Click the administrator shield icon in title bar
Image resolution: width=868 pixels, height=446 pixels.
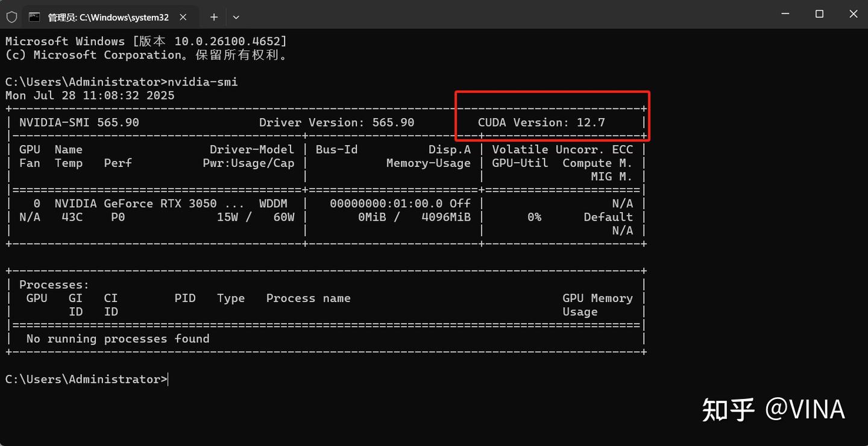pyautogui.click(x=11, y=17)
